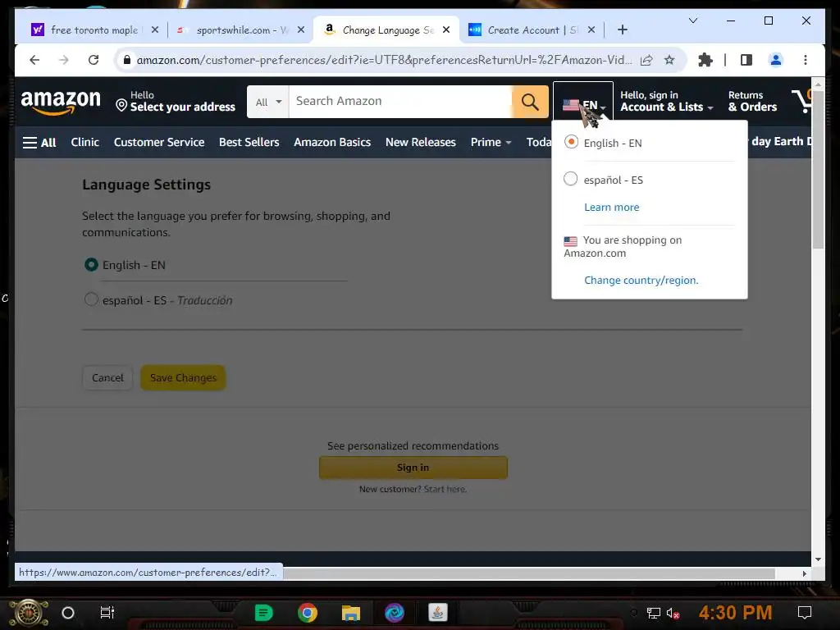This screenshot has width=840, height=630.
Task: Click the orange search magnifier button
Action: pos(530,101)
